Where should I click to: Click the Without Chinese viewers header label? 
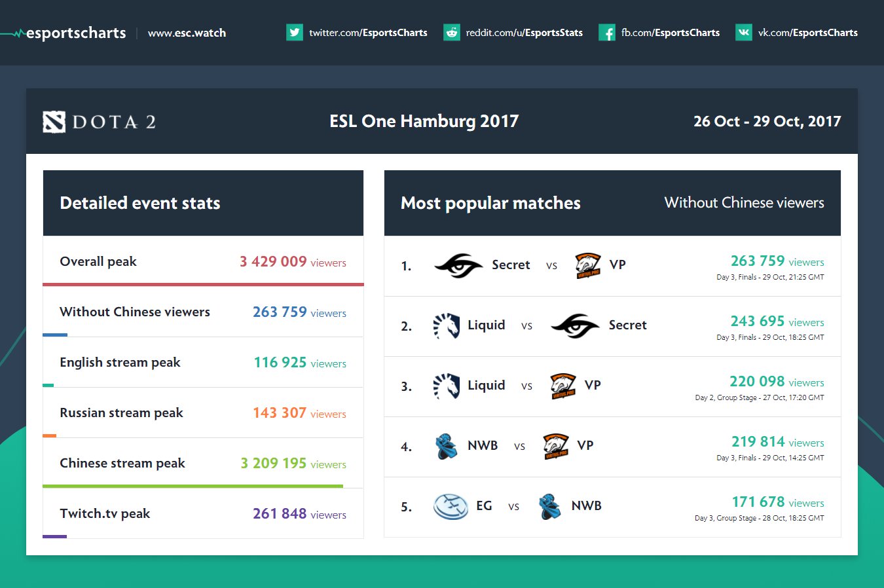[745, 203]
